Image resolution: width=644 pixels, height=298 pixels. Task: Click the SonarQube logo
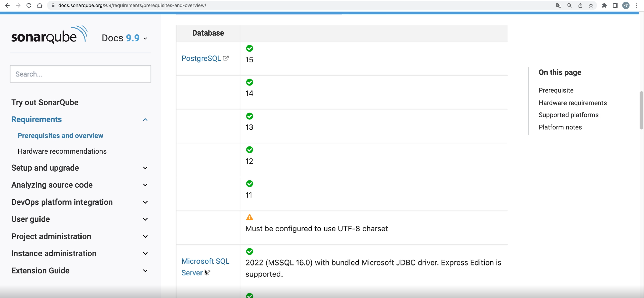tap(49, 35)
